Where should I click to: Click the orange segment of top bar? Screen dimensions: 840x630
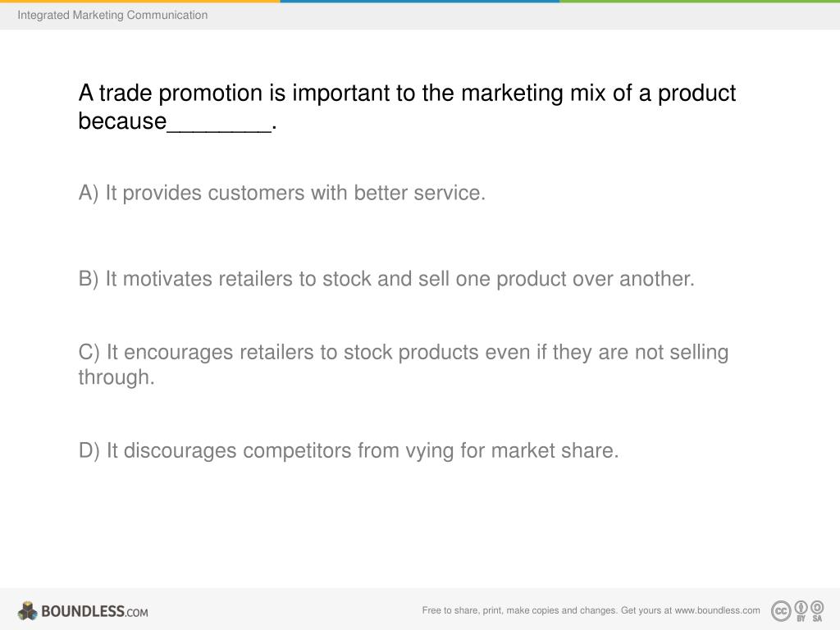[x=139, y=1]
